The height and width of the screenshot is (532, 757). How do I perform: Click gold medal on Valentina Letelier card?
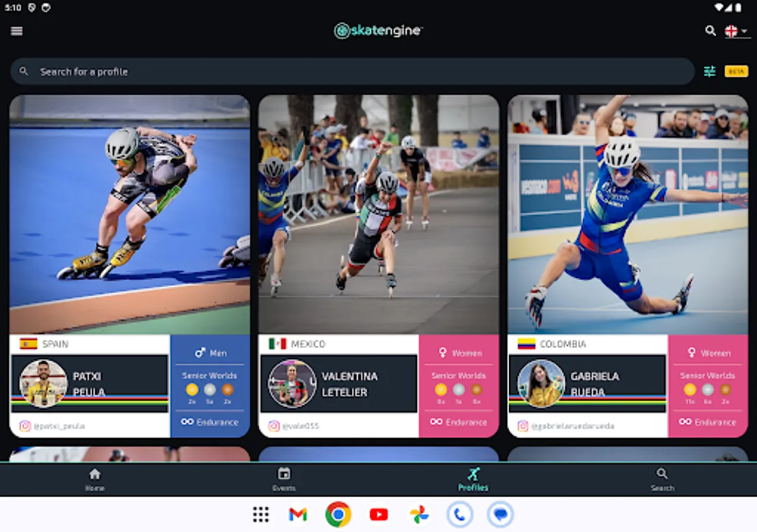pos(441,390)
